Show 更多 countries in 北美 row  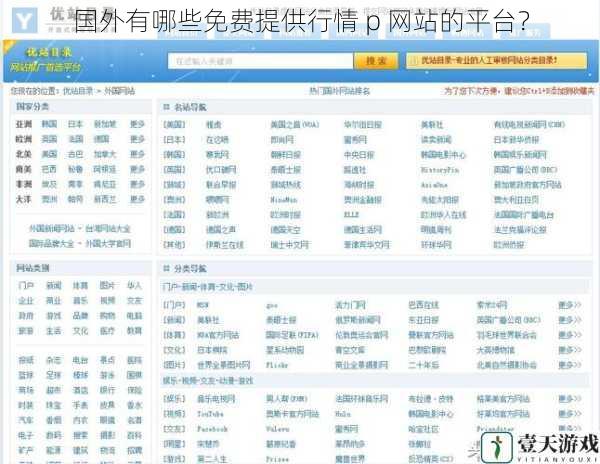click(137, 154)
